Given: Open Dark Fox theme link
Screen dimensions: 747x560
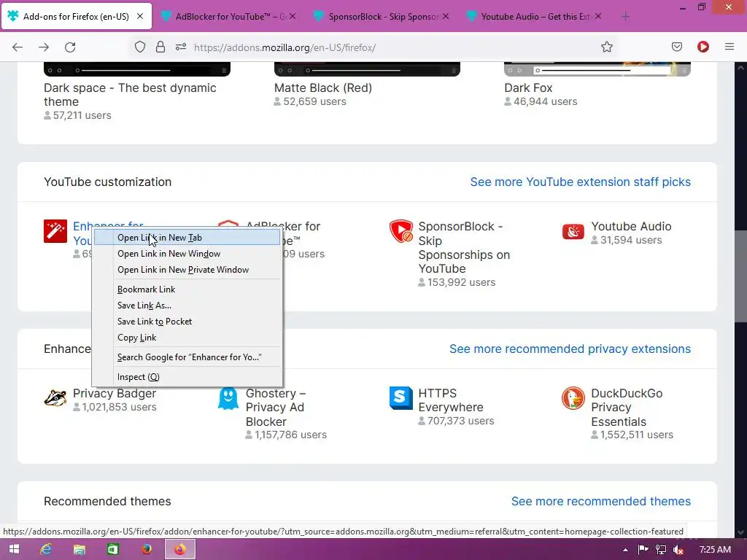Looking at the screenshot, I should pyautogui.click(x=528, y=88).
